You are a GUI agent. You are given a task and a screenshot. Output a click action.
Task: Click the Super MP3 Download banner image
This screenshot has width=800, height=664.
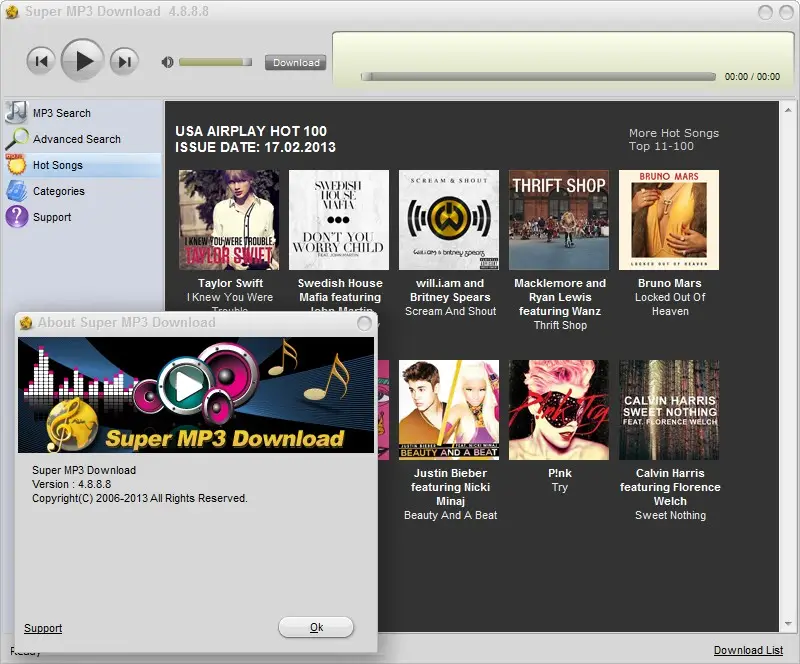pos(196,395)
